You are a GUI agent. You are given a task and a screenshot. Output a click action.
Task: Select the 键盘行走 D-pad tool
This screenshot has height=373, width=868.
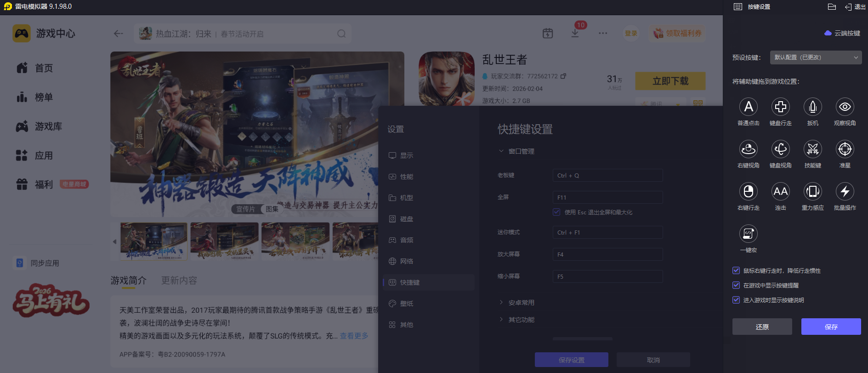(x=780, y=107)
